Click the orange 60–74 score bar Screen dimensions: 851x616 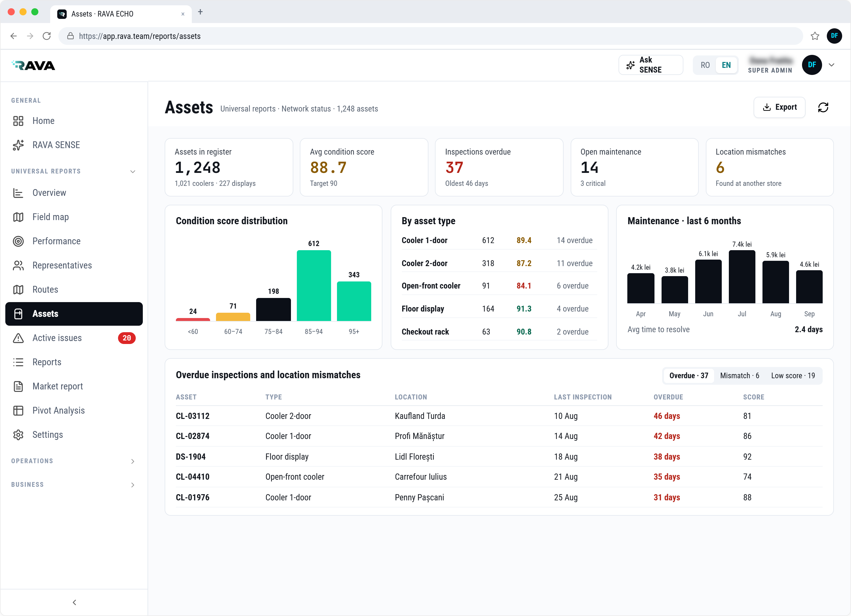point(233,317)
